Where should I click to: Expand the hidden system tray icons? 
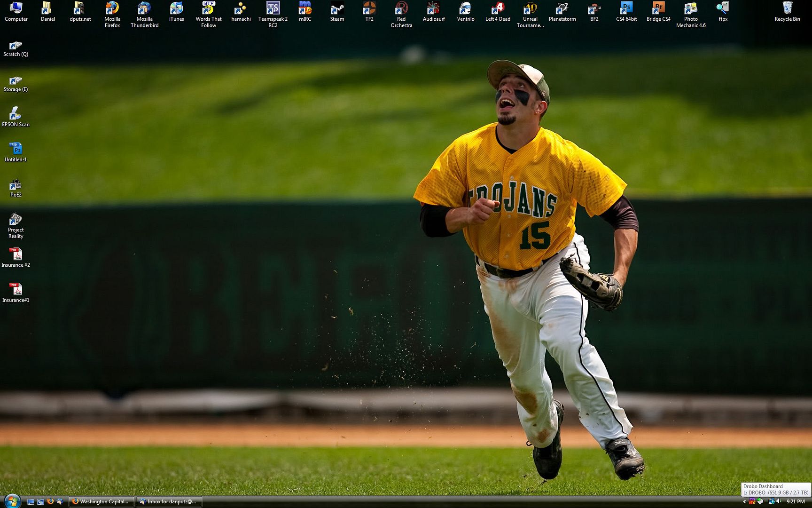click(744, 502)
